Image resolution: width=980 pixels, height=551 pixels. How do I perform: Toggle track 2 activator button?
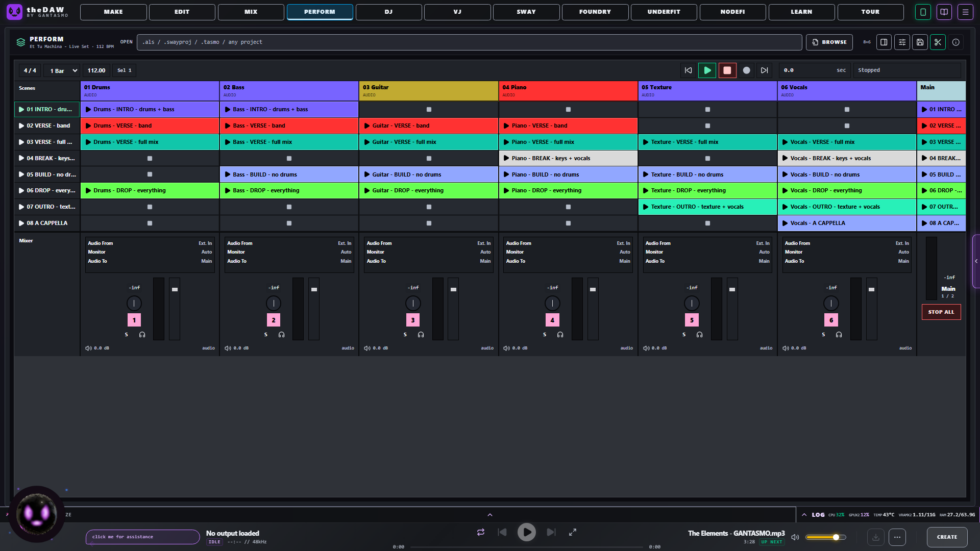pyautogui.click(x=274, y=320)
